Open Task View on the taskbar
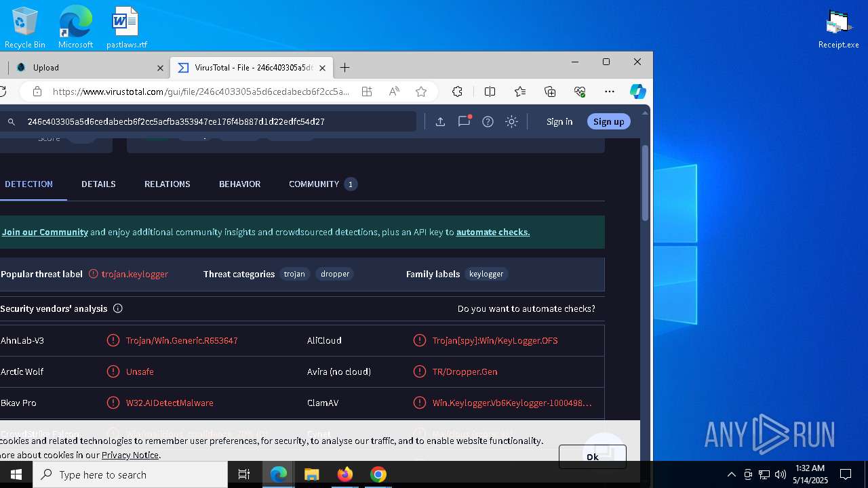The width and height of the screenshot is (868, 488). click(244, 474)
